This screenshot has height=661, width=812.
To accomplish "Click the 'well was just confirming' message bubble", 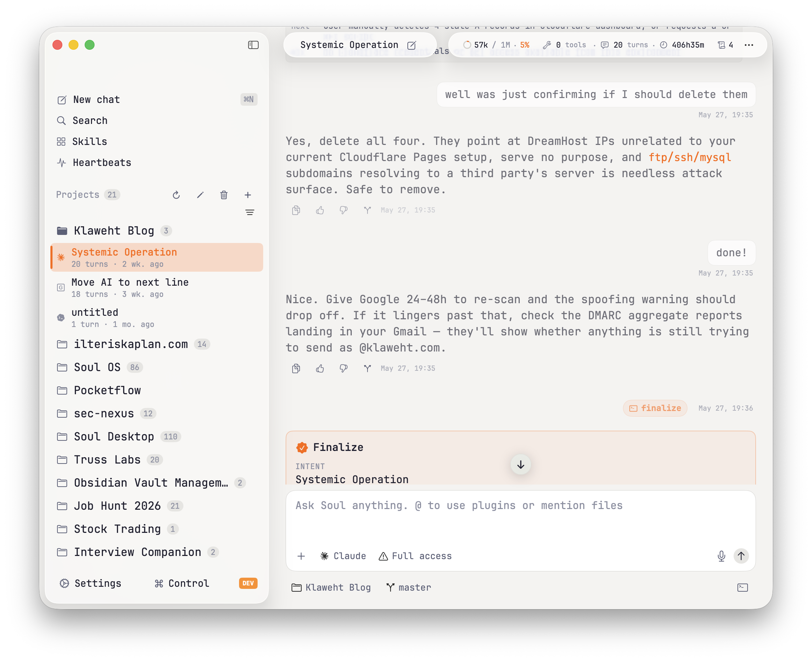I will click(x=596, y=95).
